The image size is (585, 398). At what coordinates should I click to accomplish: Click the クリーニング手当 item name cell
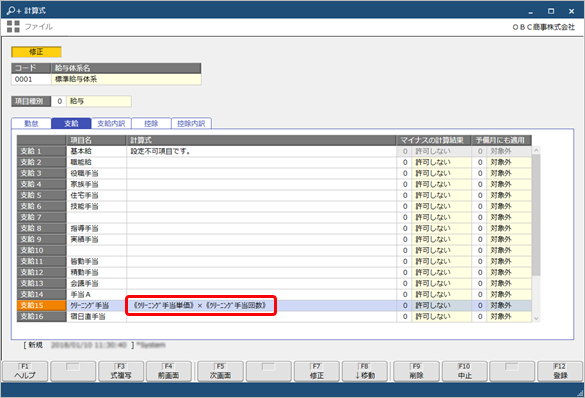96,305
